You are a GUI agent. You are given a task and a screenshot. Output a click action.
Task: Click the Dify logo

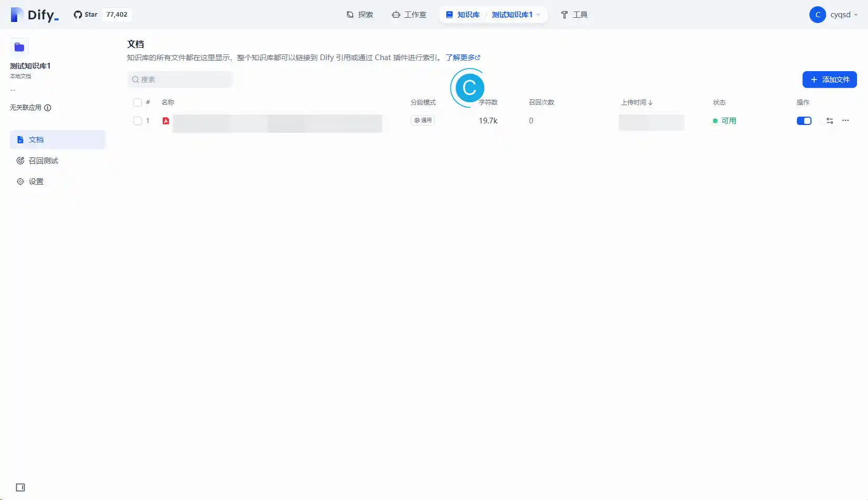tap(35, 15)
